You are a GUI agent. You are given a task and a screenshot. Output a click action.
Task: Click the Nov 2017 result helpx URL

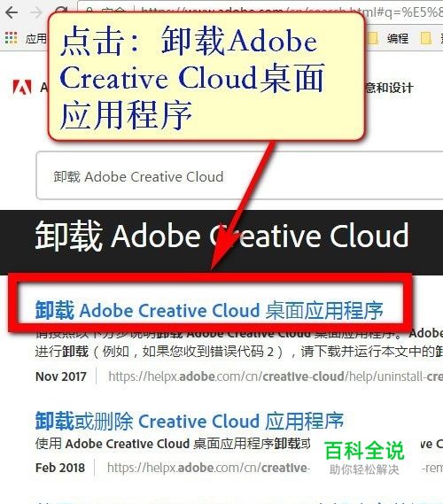point(276,376)
